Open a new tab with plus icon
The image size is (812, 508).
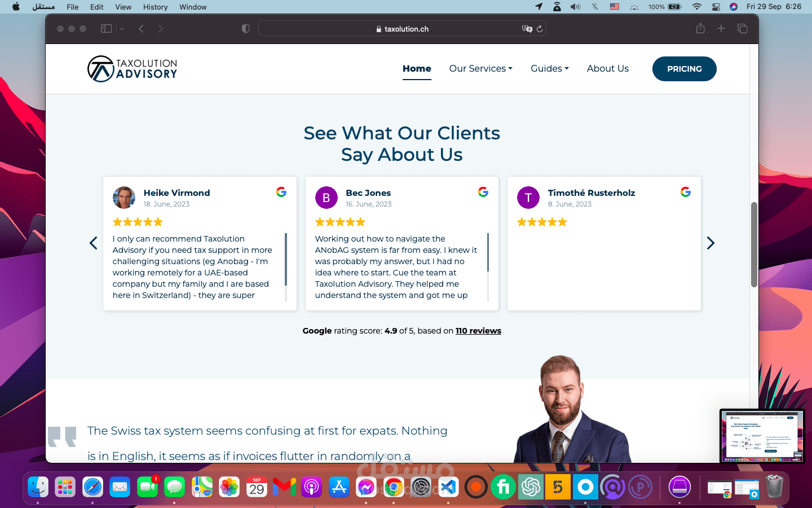click(721, 28)
